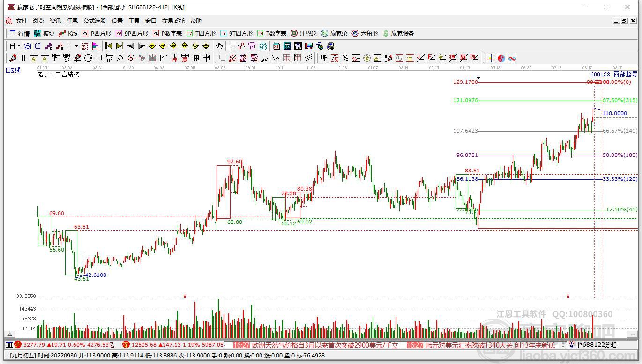Click the black triangle marker above the chart
Viewport: 642px width, 364px height.
(478, 78)
